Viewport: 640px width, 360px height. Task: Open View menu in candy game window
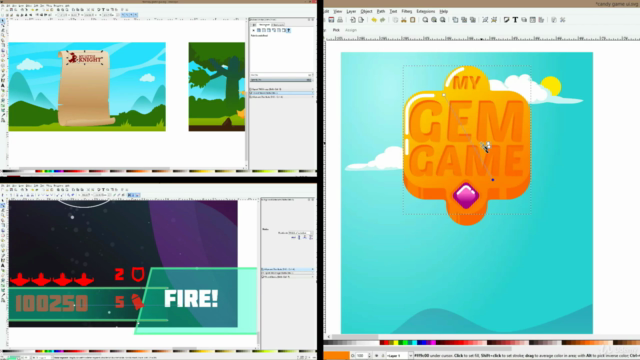coord(338,11)
